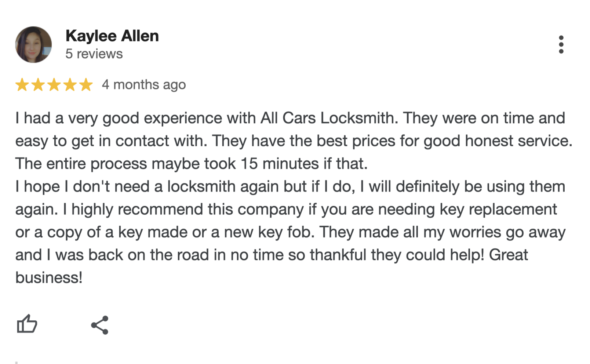Share Kaylee Allen's review
590x364 pixels.
[100, 325]
